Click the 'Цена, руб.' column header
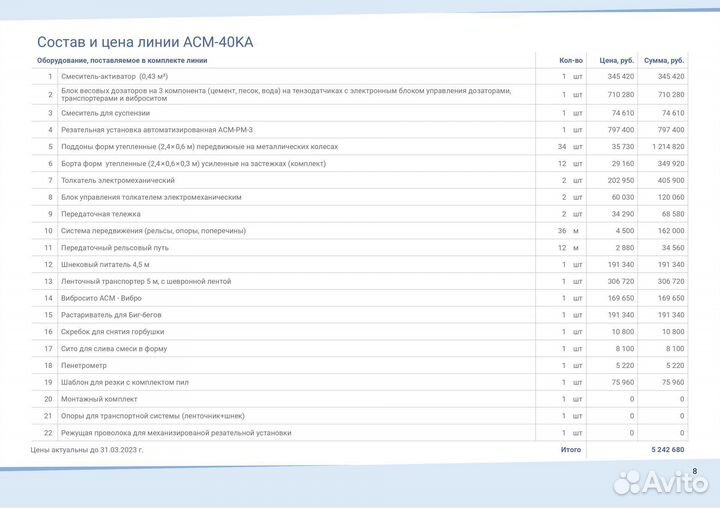Screen dimensions: 720x508 pos(616,60)
